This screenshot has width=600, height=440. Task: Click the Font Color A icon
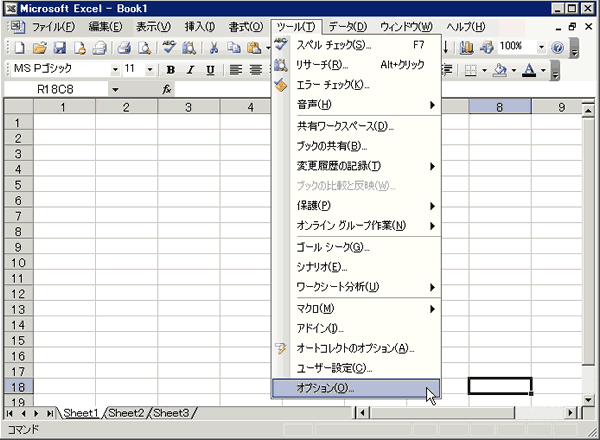pyautogui.click(x=529, y=70)
